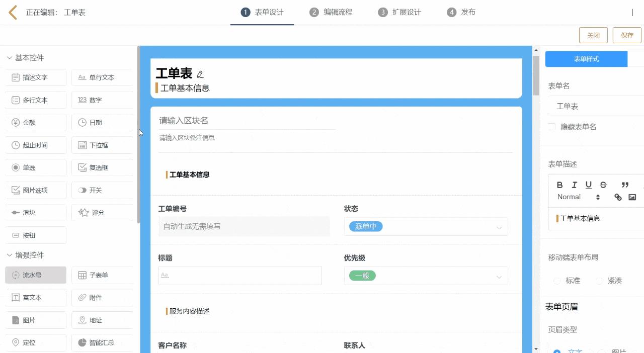Viewport: 644px width, 353px height.
Task: Switch to the 扩展设计 step tab
Action: (399, 12)
